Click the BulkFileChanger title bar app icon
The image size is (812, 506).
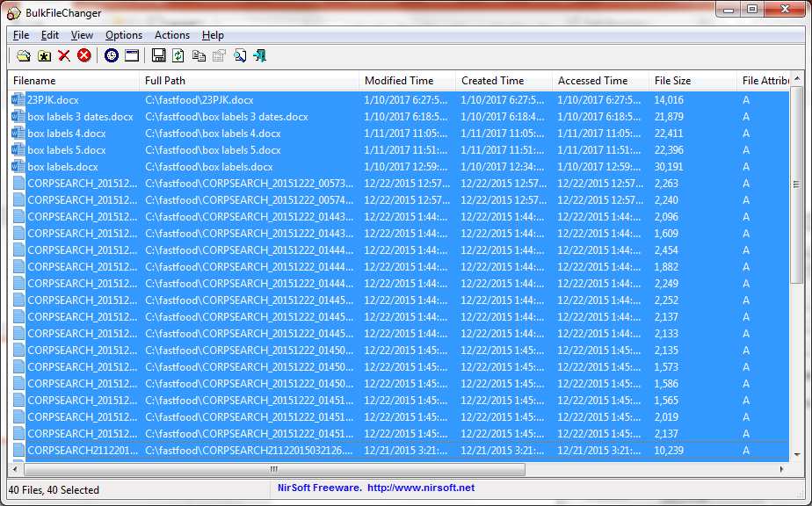(13, 13)
